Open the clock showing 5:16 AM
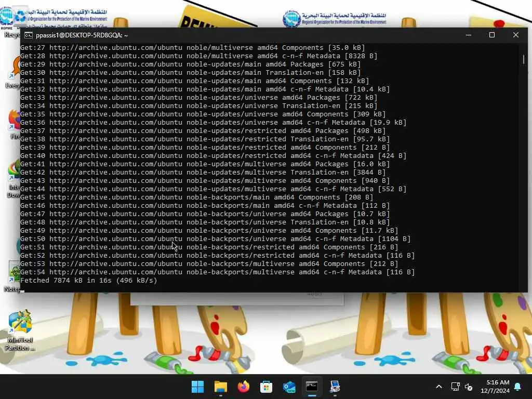This screenshot has height=399, width=532. point(498,382)
